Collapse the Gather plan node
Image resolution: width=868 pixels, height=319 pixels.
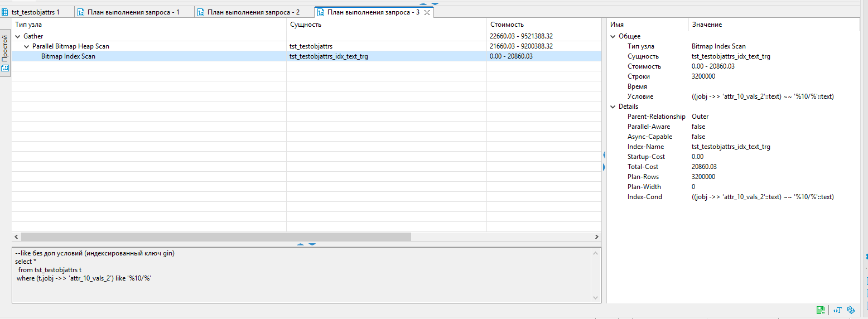coord(18,36)
